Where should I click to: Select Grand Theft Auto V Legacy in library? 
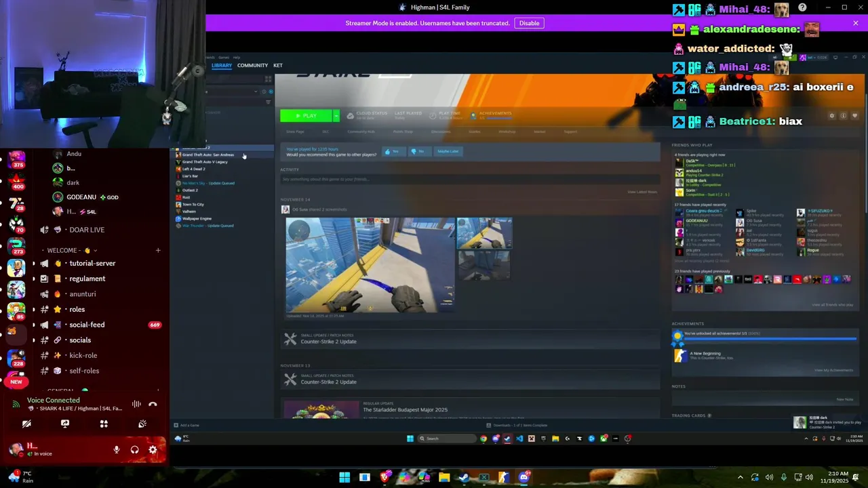coord(205,162)
